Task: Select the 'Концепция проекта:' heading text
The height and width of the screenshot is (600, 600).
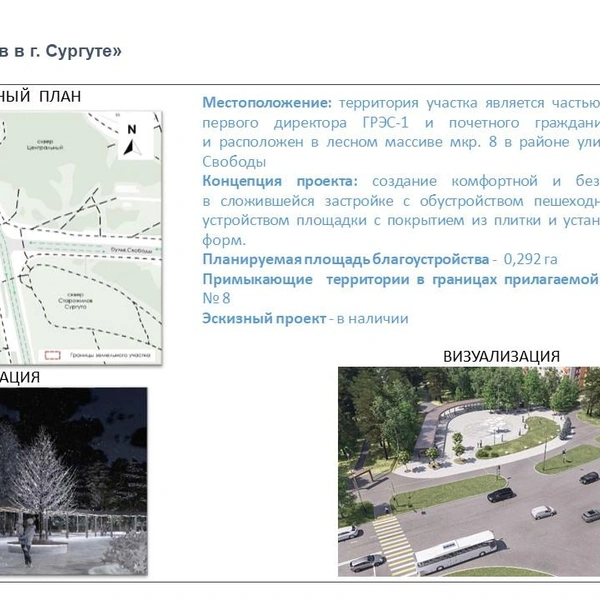Action: coord(280,181)
